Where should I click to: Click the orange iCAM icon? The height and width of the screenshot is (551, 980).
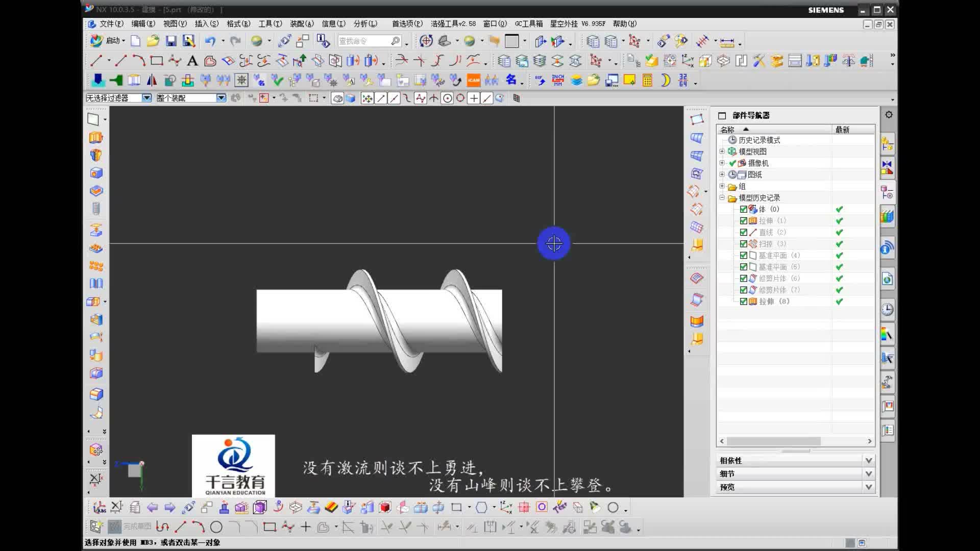[474, 81]
